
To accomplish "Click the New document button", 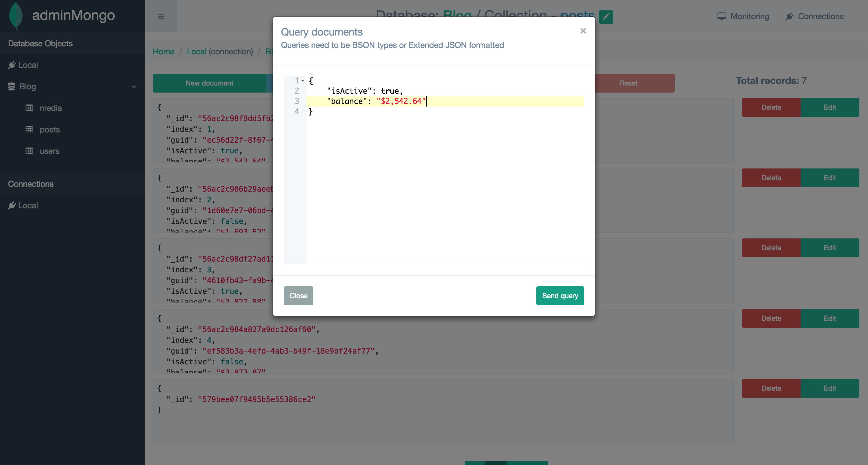I will tap(209, 83).
